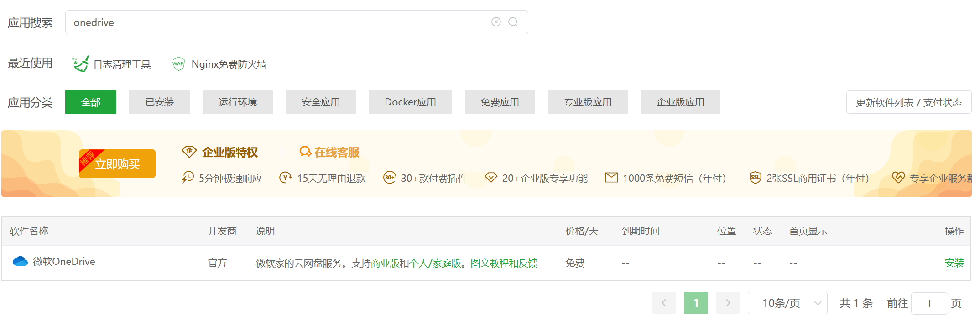Image resolution: width=980 pixels, height=327 pixels.
Task: Clear the onedrive search text icon
Action: pyautogui.click(x=496, y=22)
